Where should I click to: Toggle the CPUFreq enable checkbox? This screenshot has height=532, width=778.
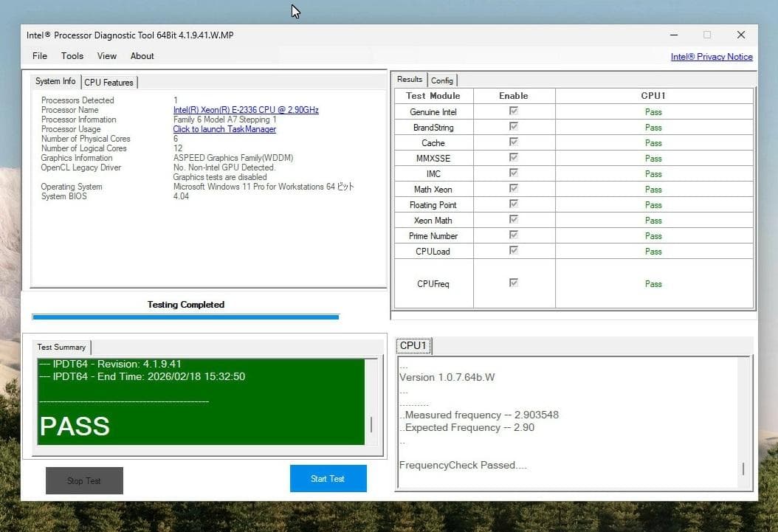tap(514, 283)
